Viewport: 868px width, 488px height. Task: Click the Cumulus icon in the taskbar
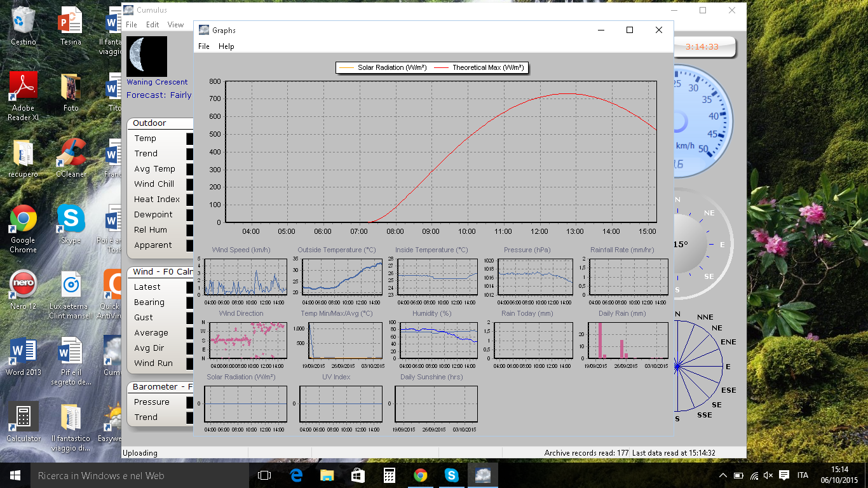coord(482,475)
